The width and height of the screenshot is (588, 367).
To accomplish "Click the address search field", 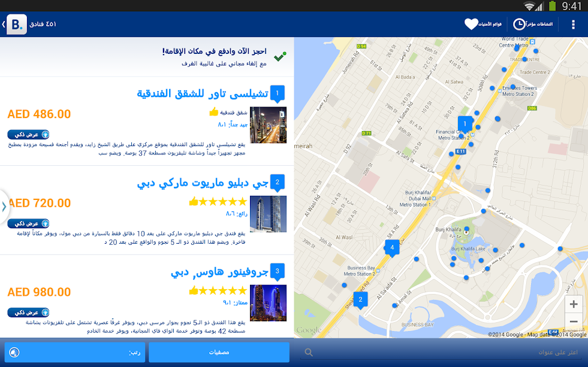I will pyautogui.click(x=441, y=353).
